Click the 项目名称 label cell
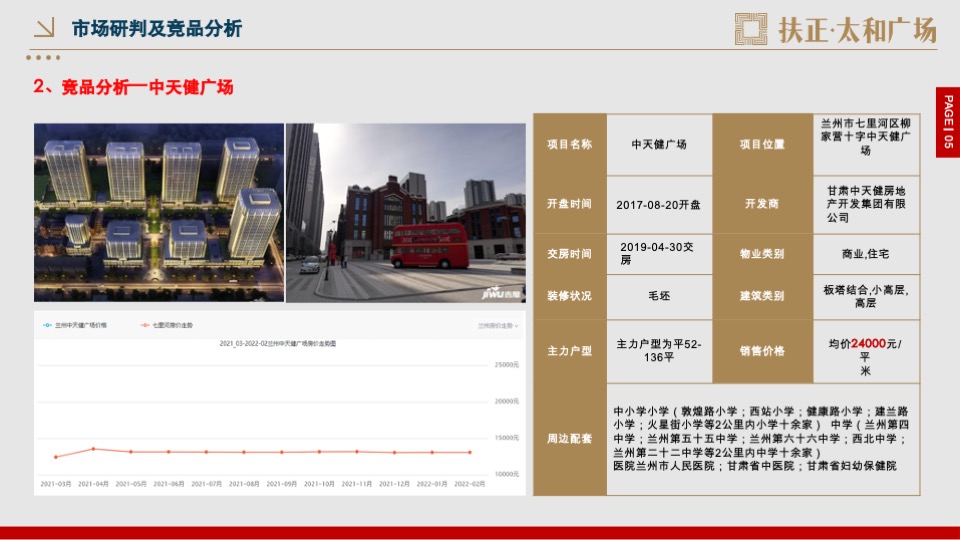This screenshot has height=540, width=960. tap(570, 144)
